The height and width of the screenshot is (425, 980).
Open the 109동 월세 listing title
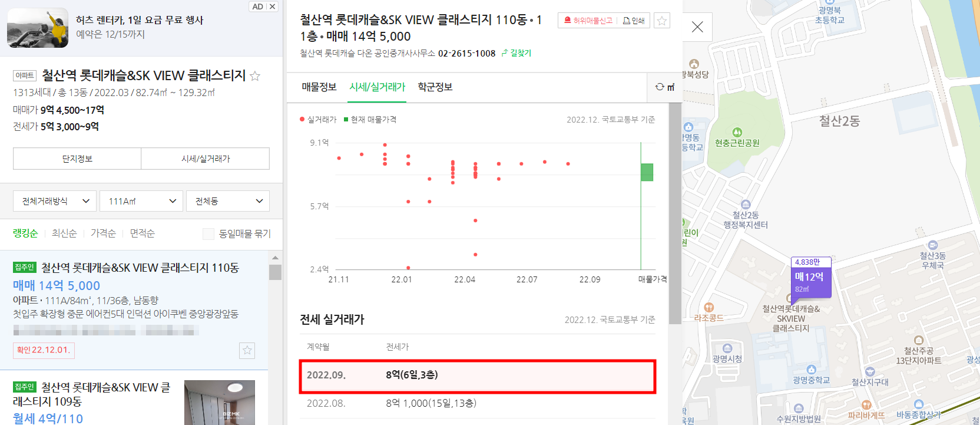click(91, 394)
